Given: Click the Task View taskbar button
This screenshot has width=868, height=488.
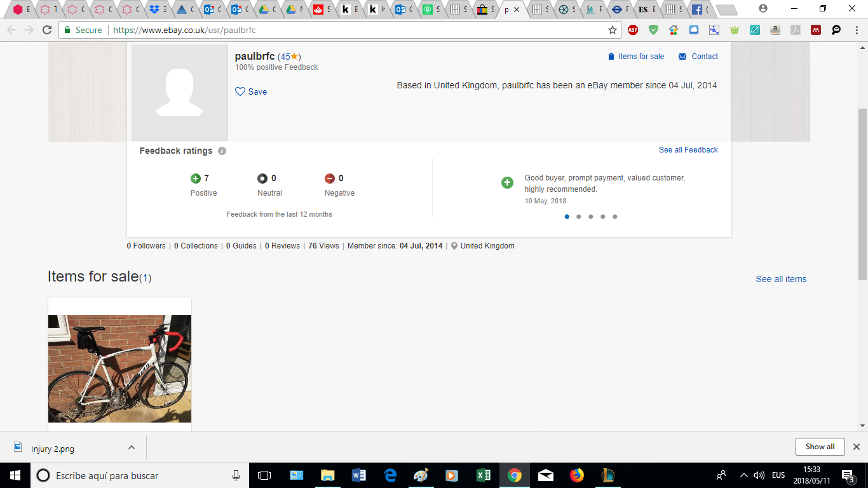Looking at the screenshot, I should click(264, 475).
